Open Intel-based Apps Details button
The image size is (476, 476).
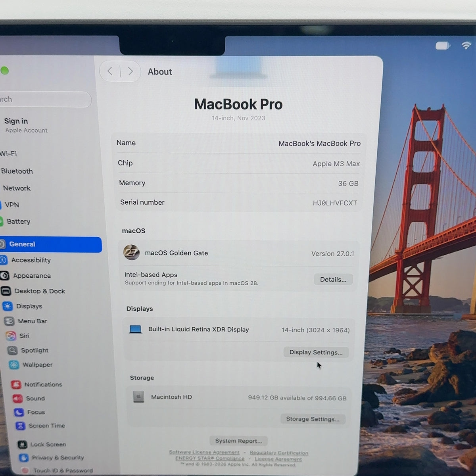[x=333, y=280]
